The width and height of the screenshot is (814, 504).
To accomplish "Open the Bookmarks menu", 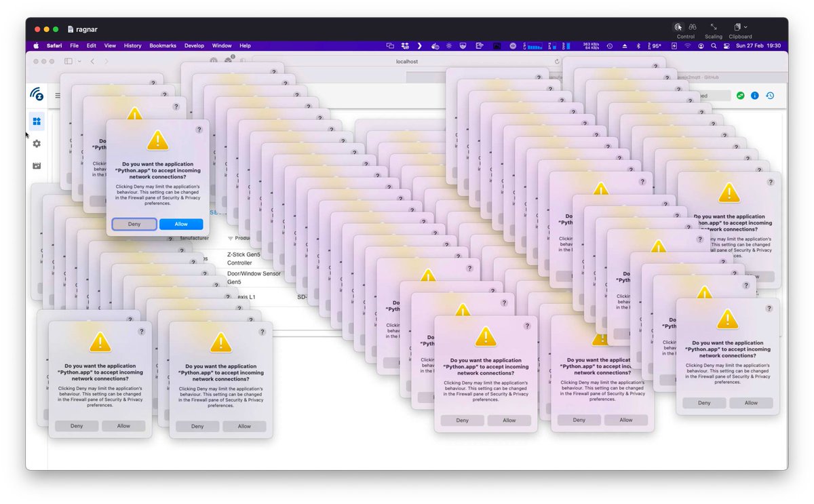I will 163,45.
